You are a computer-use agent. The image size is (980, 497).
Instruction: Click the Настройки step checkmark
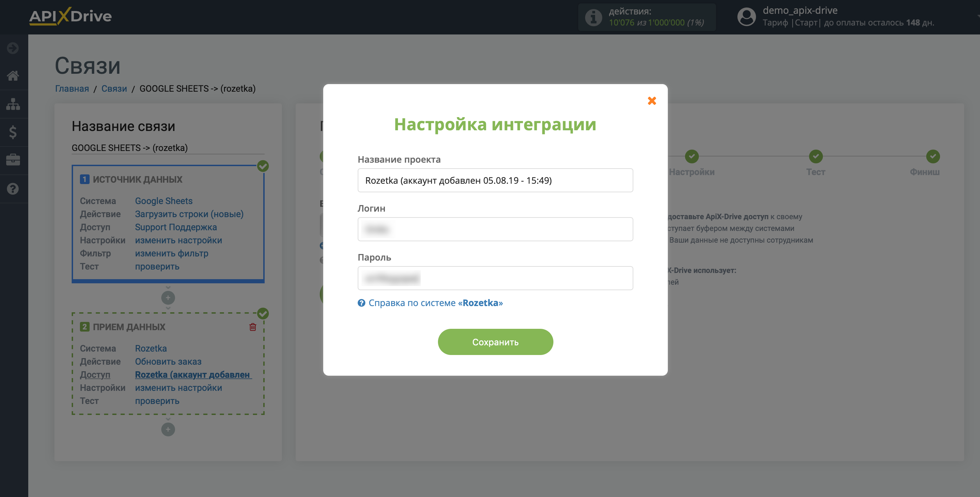(x=692, y=156)
